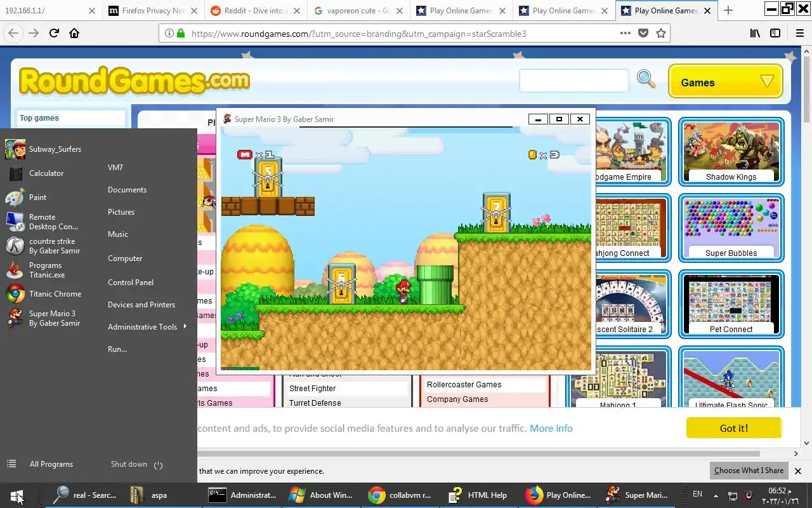The image size is (812, 508).
Task: Follow the More info link
Action: click(551, 428)
